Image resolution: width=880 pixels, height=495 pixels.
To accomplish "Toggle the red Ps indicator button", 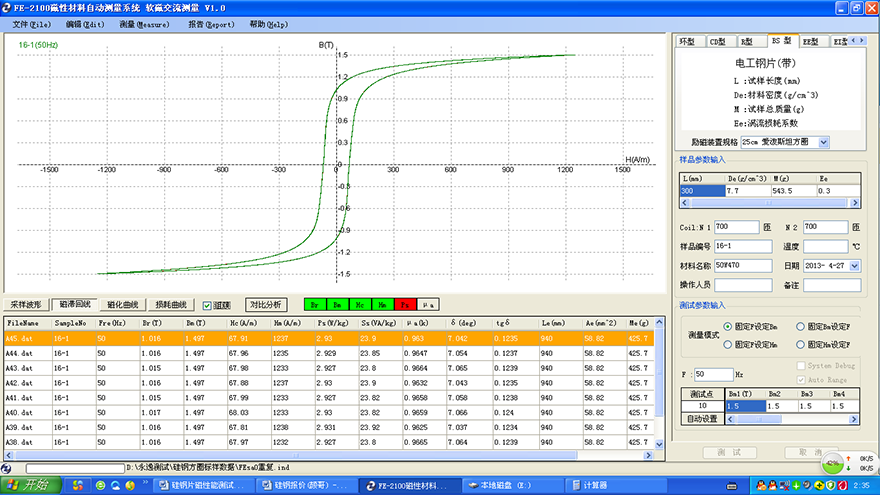I will (405, 305).
